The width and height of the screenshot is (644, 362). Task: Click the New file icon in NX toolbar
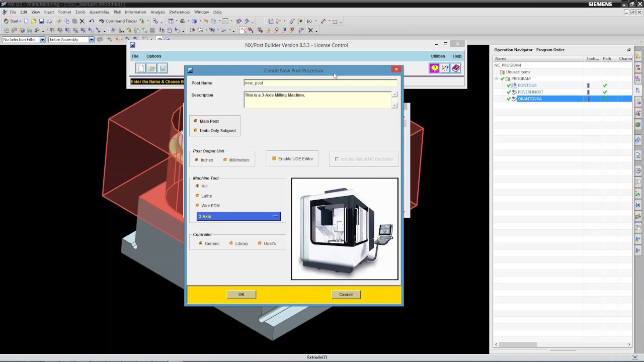coord(26,21)
